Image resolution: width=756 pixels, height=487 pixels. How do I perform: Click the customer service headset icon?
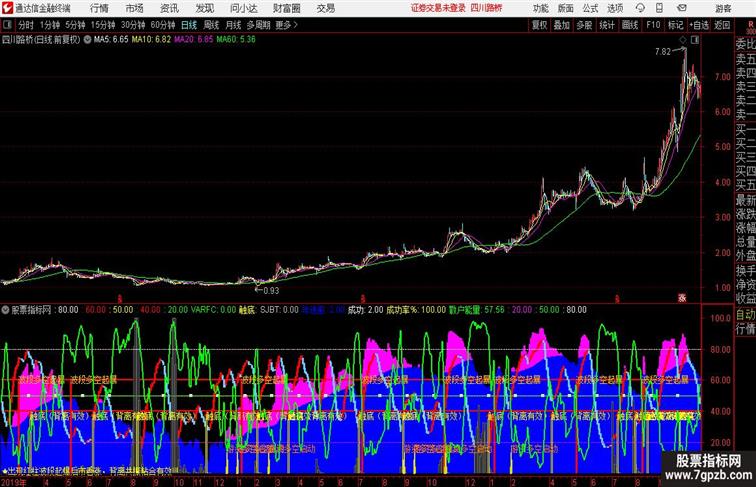pyautogui.click(x=640, y=8)
